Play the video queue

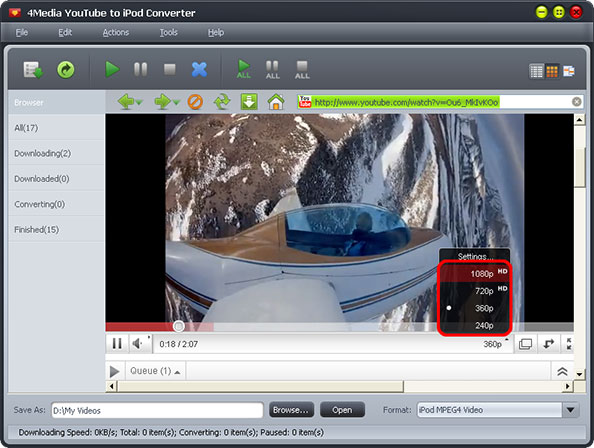[114, 371]
